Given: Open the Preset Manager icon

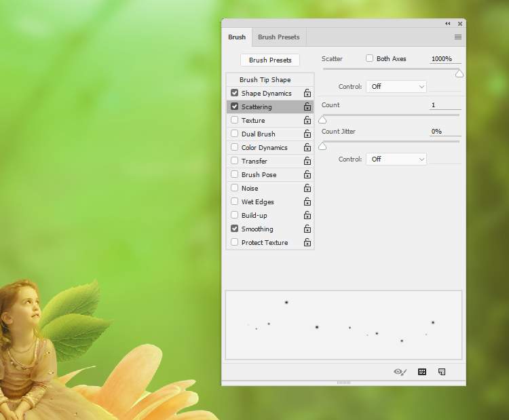Looking at the screenshot, I should (x=421, y=372).
